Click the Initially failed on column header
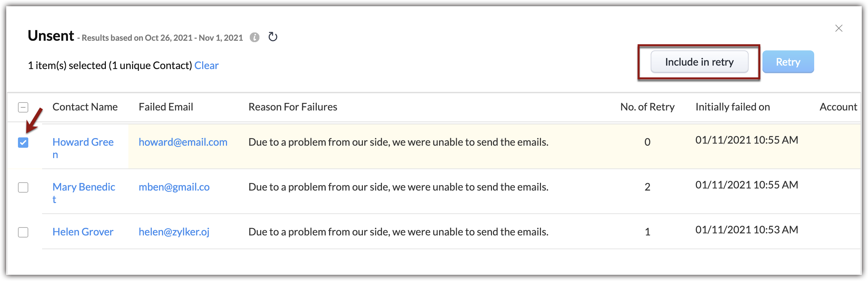This screenshot has width=868, height=281. [732, 107]
